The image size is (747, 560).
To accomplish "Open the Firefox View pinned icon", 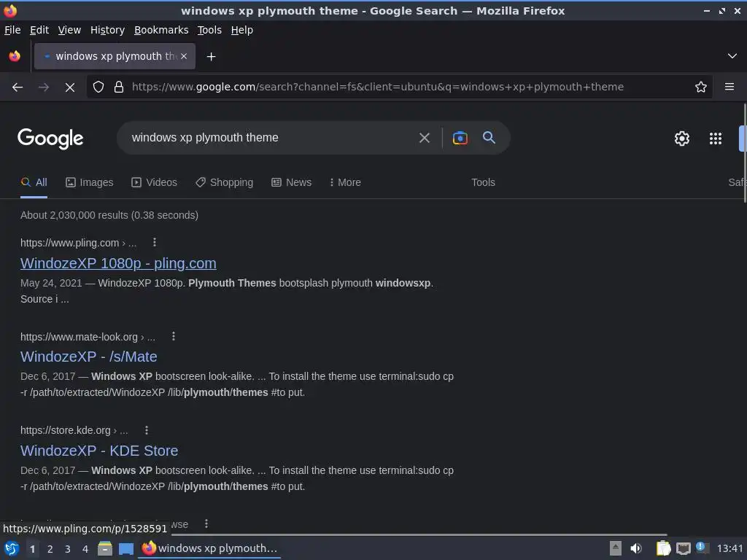I will tap(15, 56).
